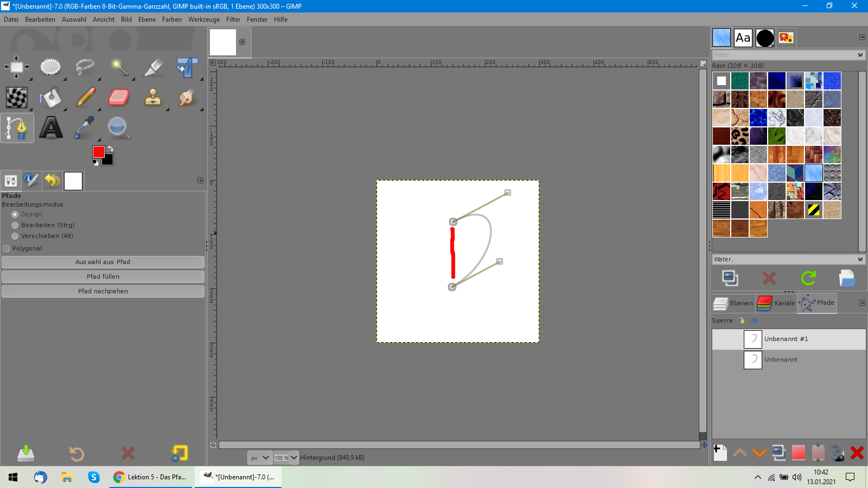
Task: Enable the Polygonal checkbox
Action: pos(7,249)
